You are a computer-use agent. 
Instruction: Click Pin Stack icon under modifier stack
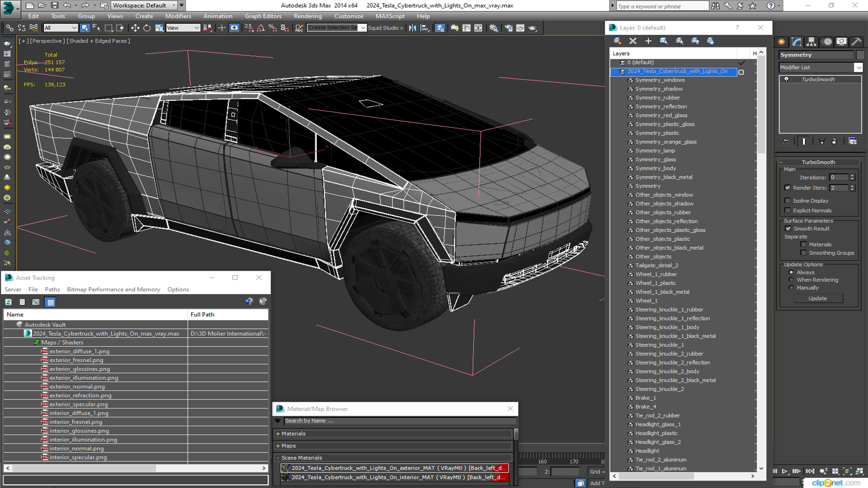coord(786,141)
